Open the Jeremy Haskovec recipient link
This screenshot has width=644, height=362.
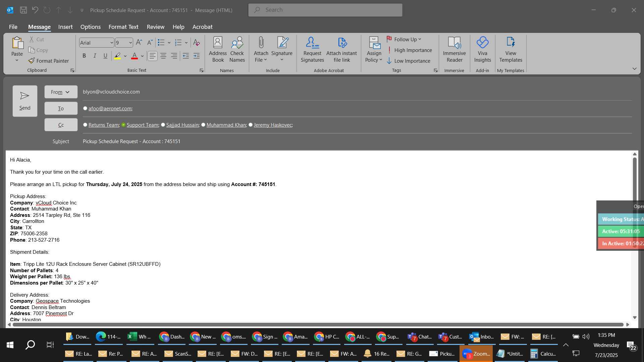pyautogui.click(x=273, y=125)
